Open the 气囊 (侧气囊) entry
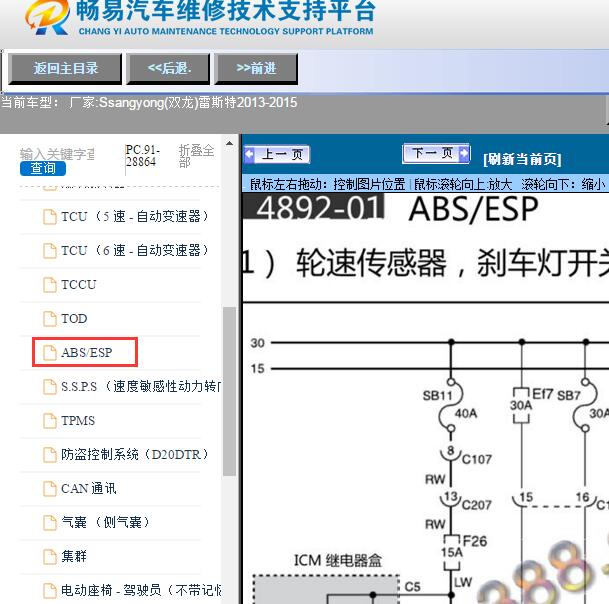This screenshot has width=609, height=604. [105, 522]
